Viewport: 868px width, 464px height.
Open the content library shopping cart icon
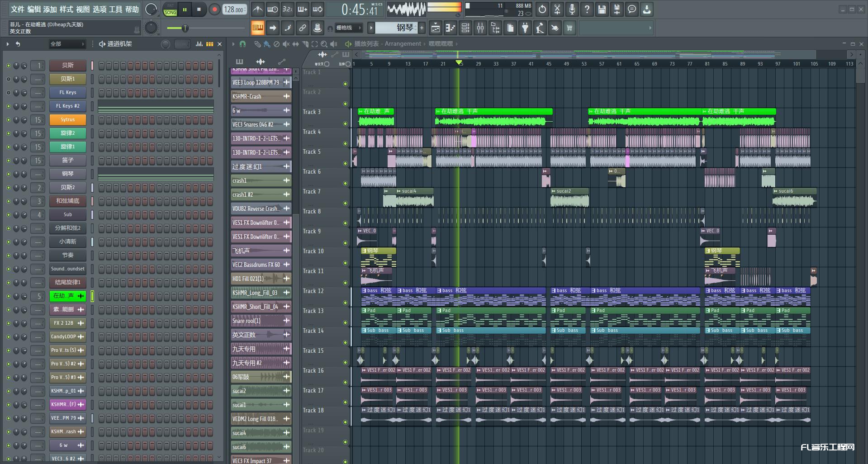point(569,28)
